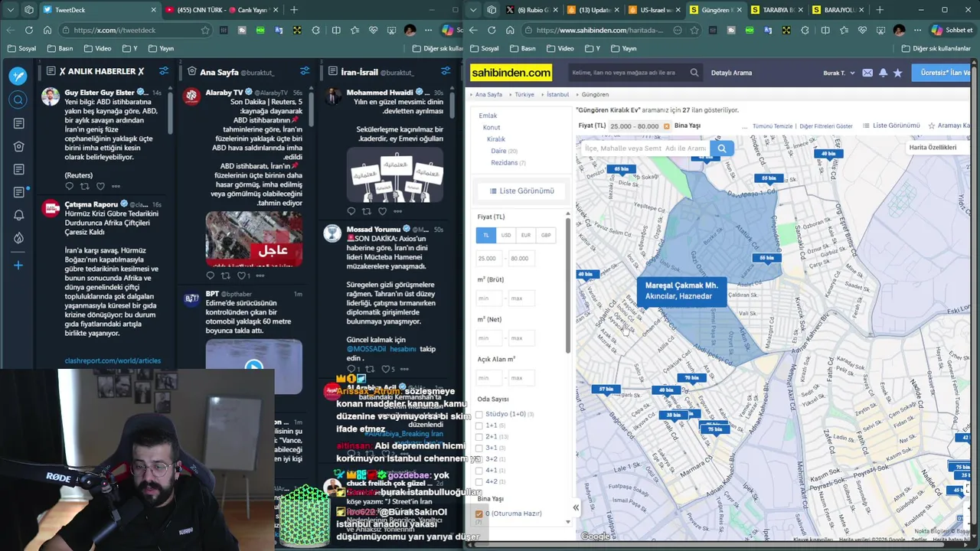Switch price currency to EUR
Viewport: 980px width, 551px height.
[x=525, y=235]
